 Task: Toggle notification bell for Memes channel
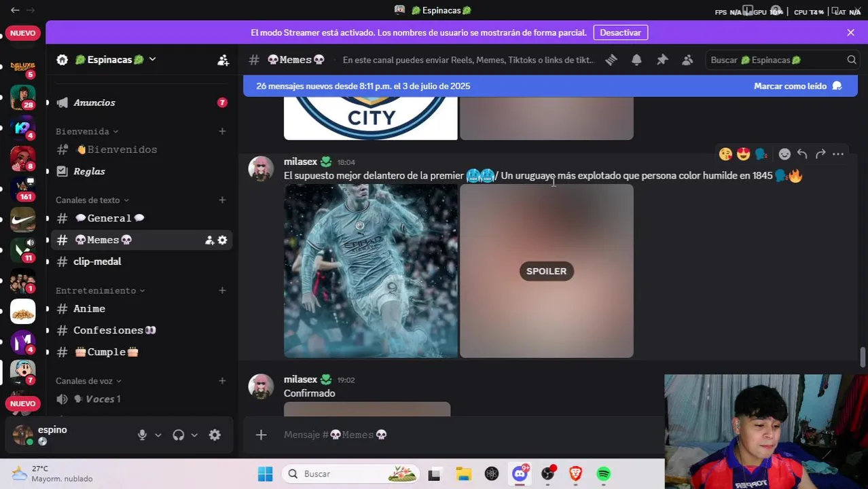(x=636, y=60)
